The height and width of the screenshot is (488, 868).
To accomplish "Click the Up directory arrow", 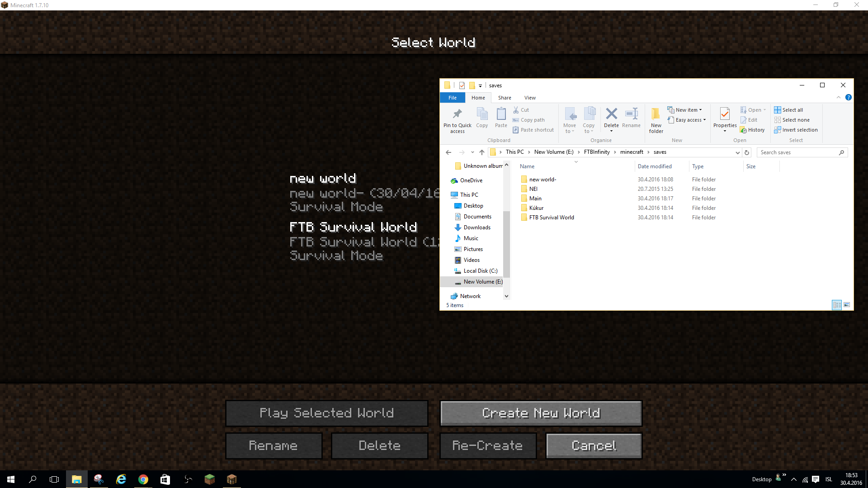I will click(x=482, y=152).
